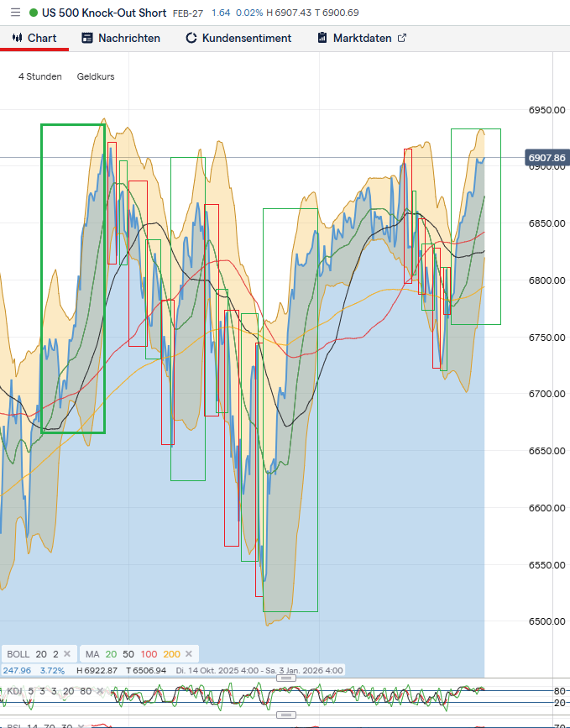This screenshot has width=570, height=728.
Task: Click the Kundensentiment circular icon
Action: pos(191,38)
